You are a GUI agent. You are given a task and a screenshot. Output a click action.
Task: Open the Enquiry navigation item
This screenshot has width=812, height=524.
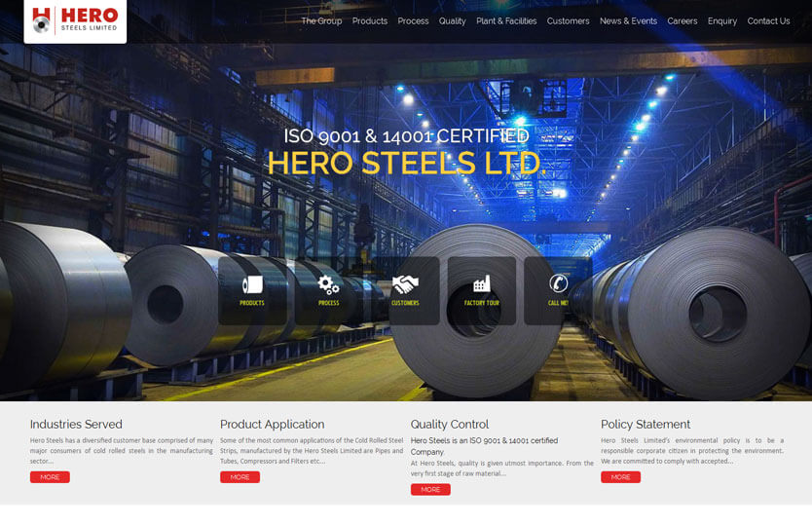click(722, 21)
